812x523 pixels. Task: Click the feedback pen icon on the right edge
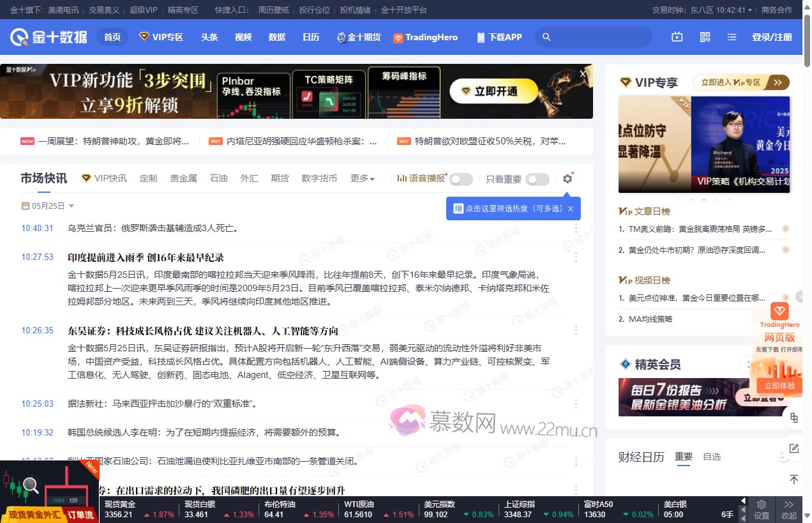click(x=793, y=448)
